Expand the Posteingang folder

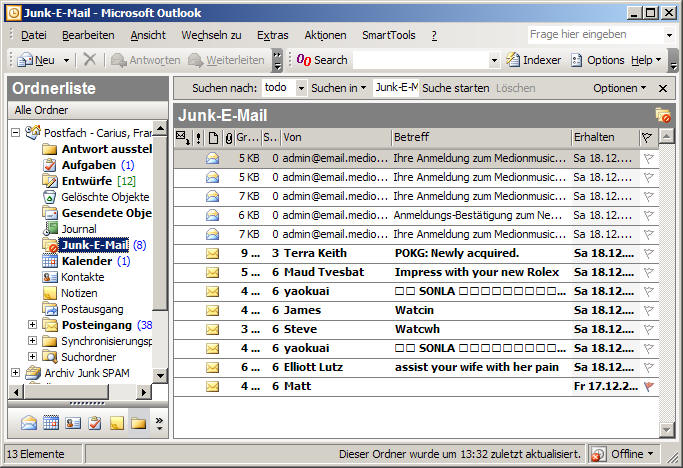pyautogui.click(x=32, y=325)
